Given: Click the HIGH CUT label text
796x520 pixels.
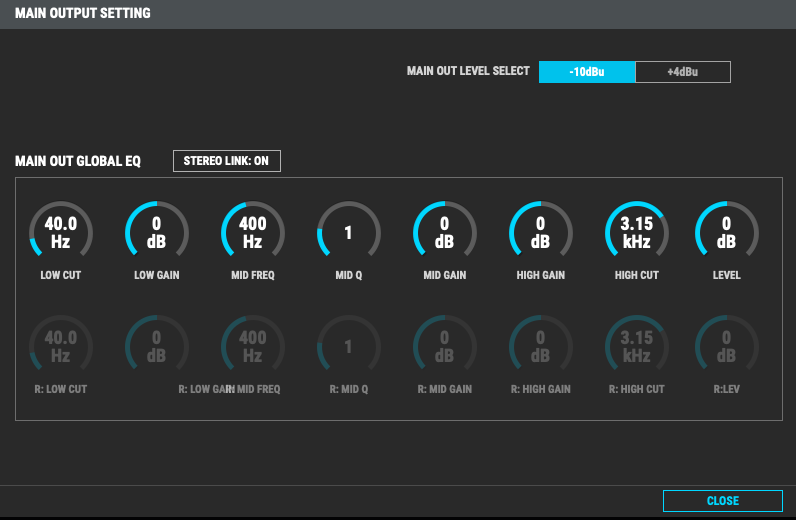Looking at the screenshot, I should 637,275.
